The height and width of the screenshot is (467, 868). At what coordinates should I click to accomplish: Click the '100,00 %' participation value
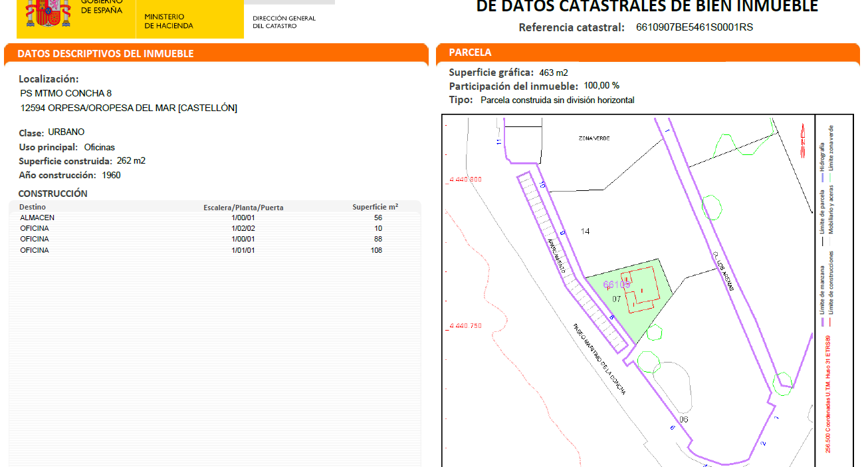(x=601, y=86)
